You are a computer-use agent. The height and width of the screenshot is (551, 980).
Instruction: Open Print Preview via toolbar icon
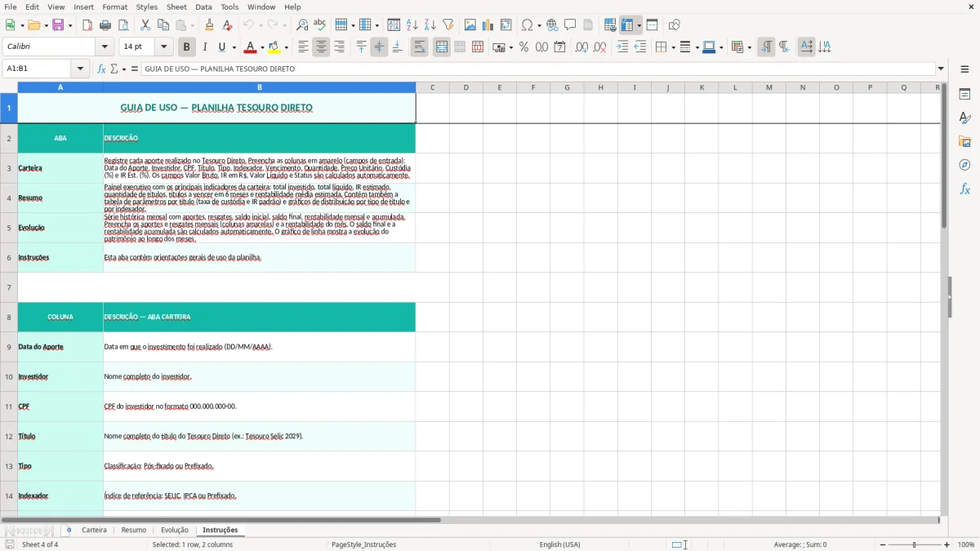point(123,25)
